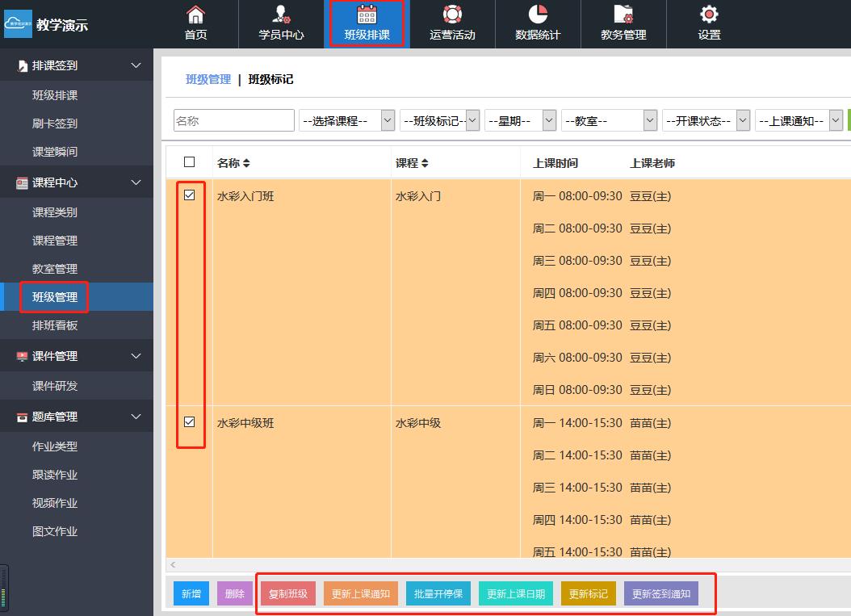The width and height of the screenshot is (851, 616).
Task: Click the horizontal scrollbar left arrow
Action: coord(173,565)
